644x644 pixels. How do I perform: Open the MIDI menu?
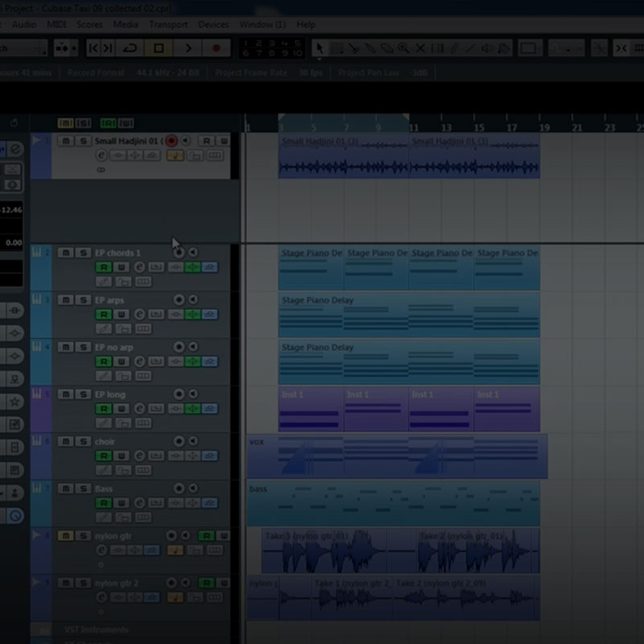pos(56,25)
